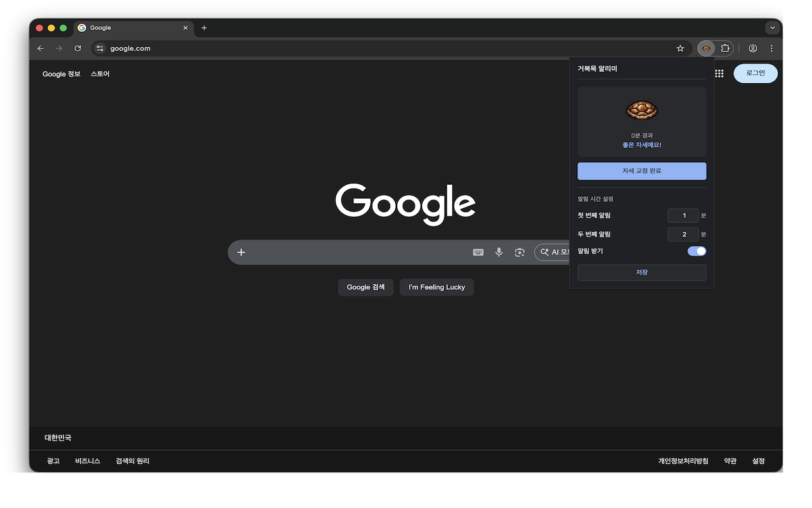Expand the tab search dropdown arrow

click(x=772, y=28)
